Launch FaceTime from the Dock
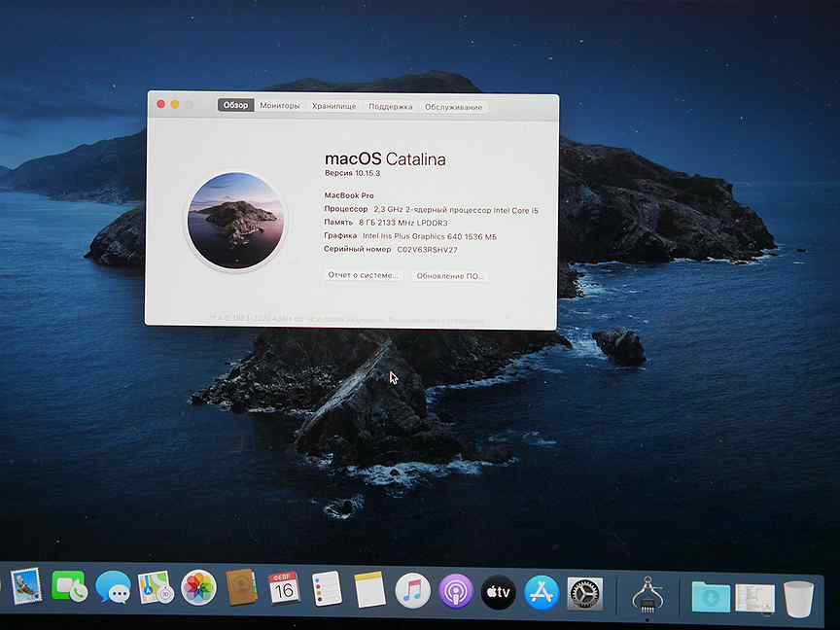Viewport: 840px width, 630px height. pos(70,587)
